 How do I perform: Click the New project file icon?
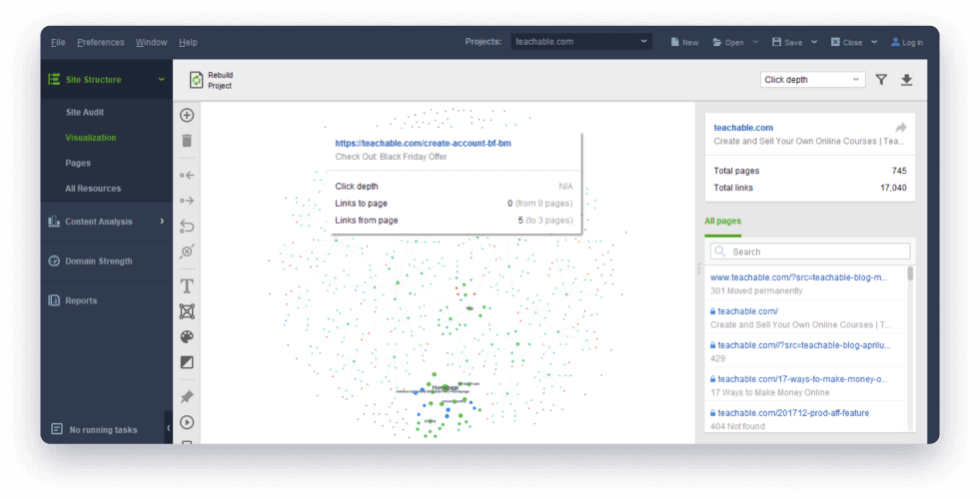(x=675, y=42)
